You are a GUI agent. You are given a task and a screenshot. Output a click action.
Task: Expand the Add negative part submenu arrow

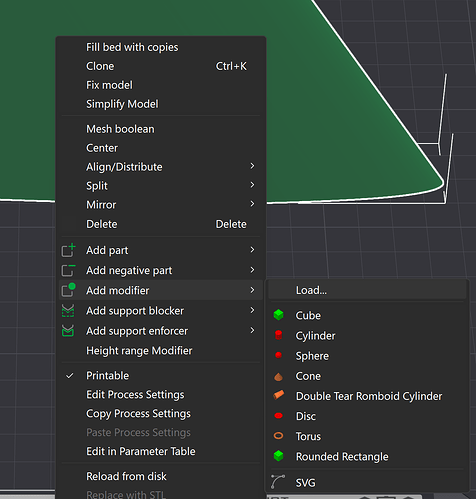(252, 270)
